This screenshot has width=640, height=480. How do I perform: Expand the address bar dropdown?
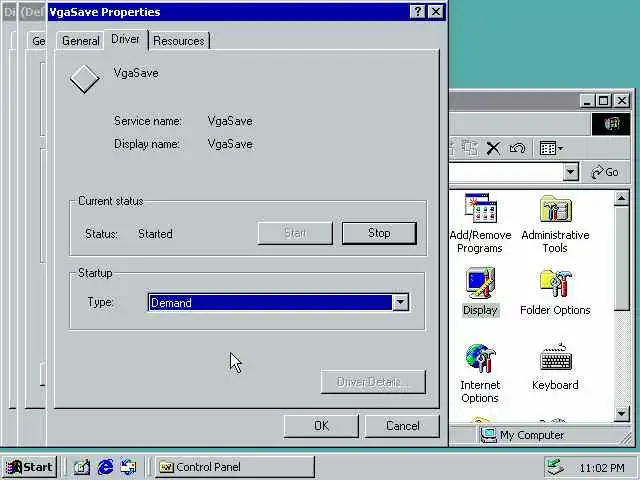(571, 172)
